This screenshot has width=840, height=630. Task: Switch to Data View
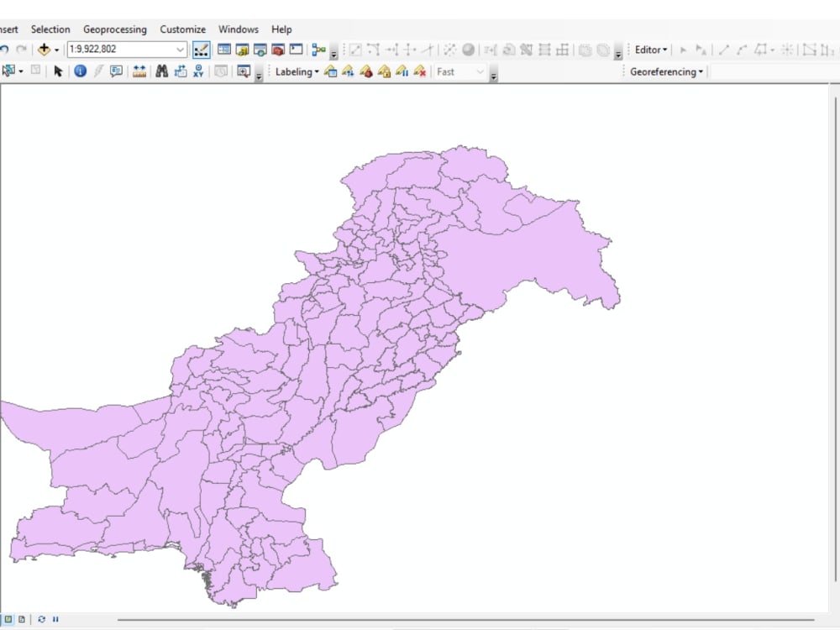click(8, 619)
